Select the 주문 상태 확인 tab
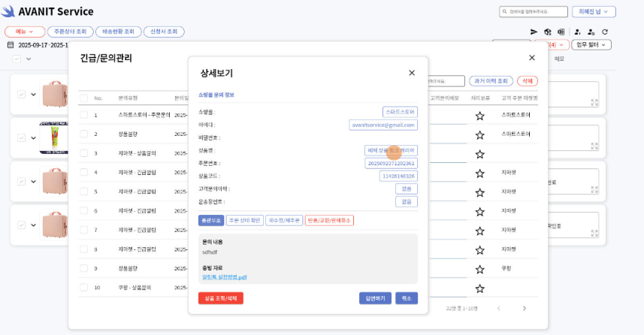The height and width of the screenshot is (335, 644). point(244,221)
